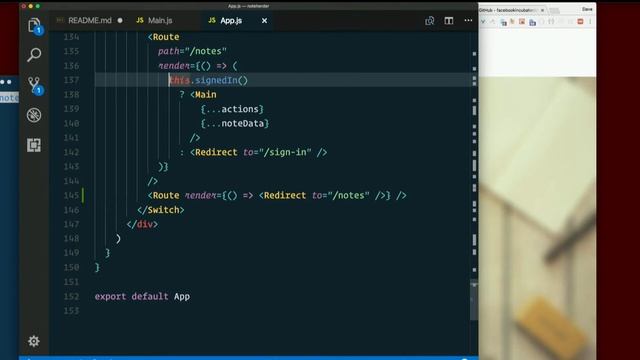
Task: Click the '<Main' tag on line 138
Action: [x=203, y=95]
